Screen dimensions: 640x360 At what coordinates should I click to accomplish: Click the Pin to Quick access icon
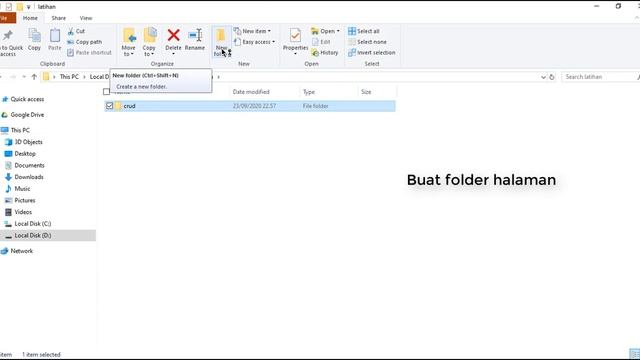(x=8, y=36)
